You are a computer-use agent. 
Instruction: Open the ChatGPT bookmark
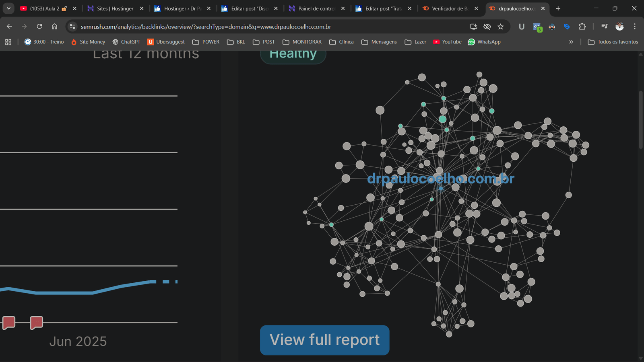pyautogui.click(x=126, y=42)
